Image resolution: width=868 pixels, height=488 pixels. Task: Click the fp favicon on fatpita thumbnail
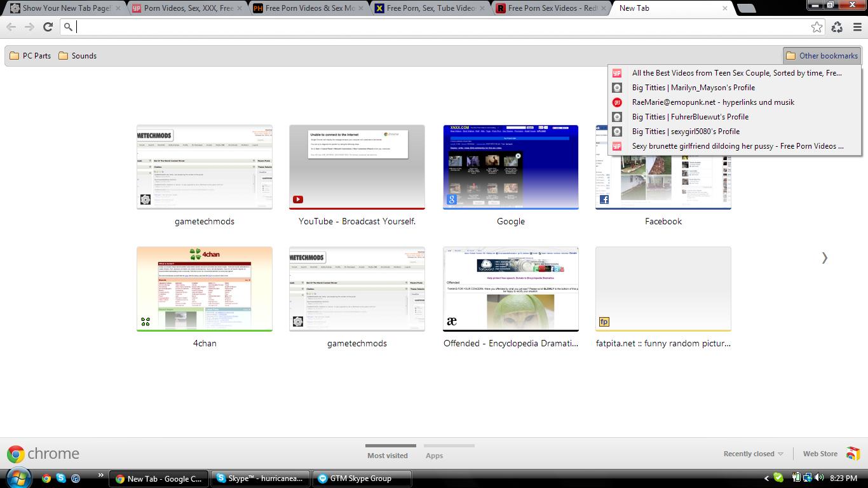click(604, 322)
